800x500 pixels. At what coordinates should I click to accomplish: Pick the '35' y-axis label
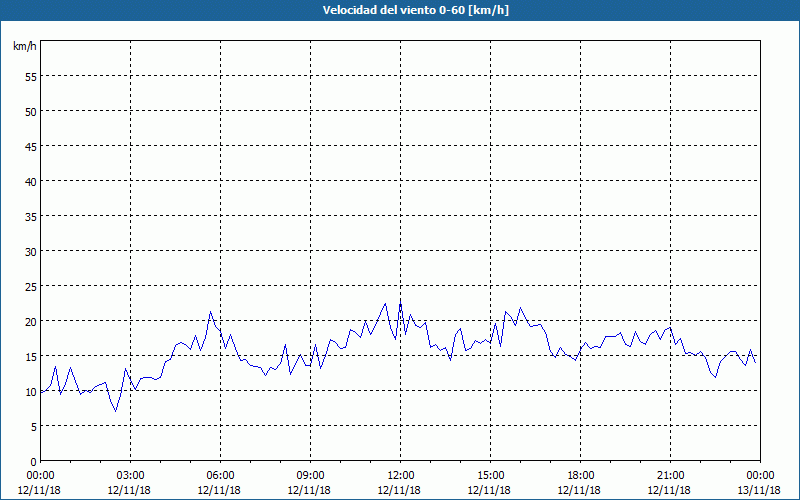tap(31, 216)
